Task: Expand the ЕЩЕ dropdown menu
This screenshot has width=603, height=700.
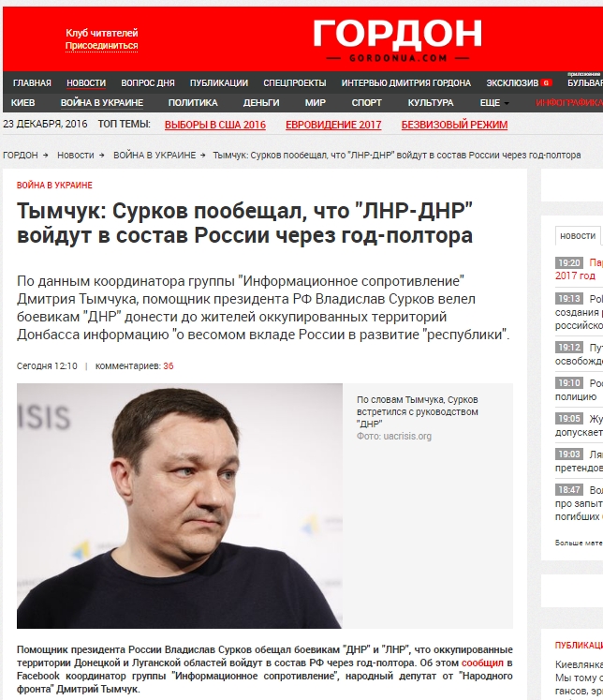Action: [x=494, y=103]
